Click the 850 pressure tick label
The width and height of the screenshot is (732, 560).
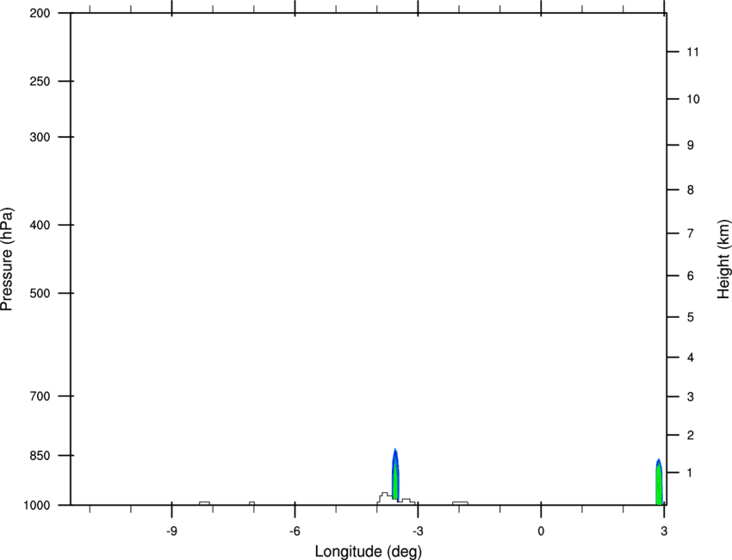pos(40,455)
